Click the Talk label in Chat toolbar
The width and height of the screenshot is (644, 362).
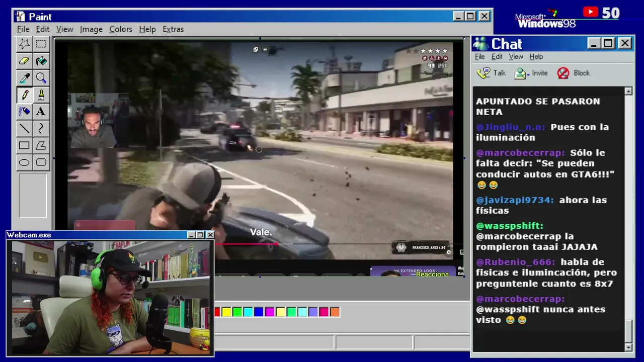pyautogui.click(x=500, y=73)
